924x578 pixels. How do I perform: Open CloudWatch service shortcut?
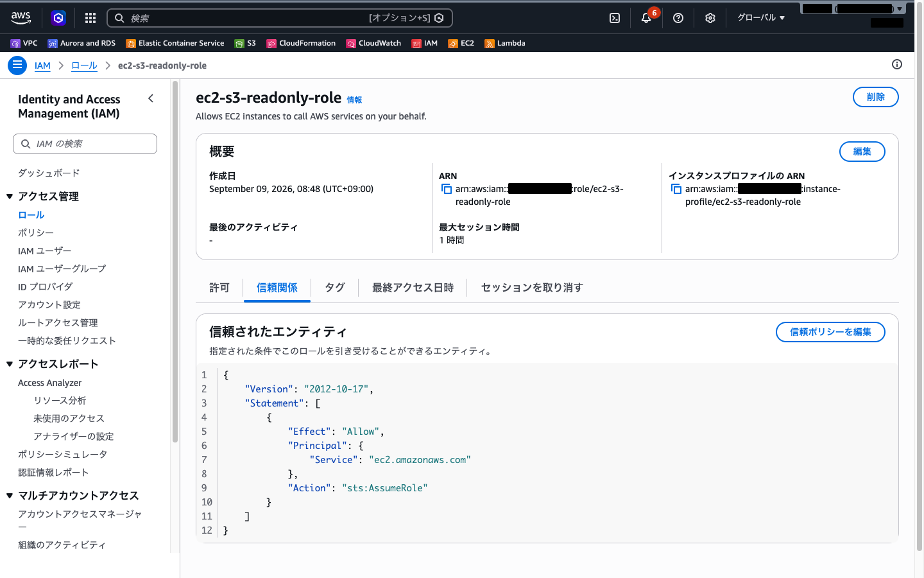coord(373,43)
